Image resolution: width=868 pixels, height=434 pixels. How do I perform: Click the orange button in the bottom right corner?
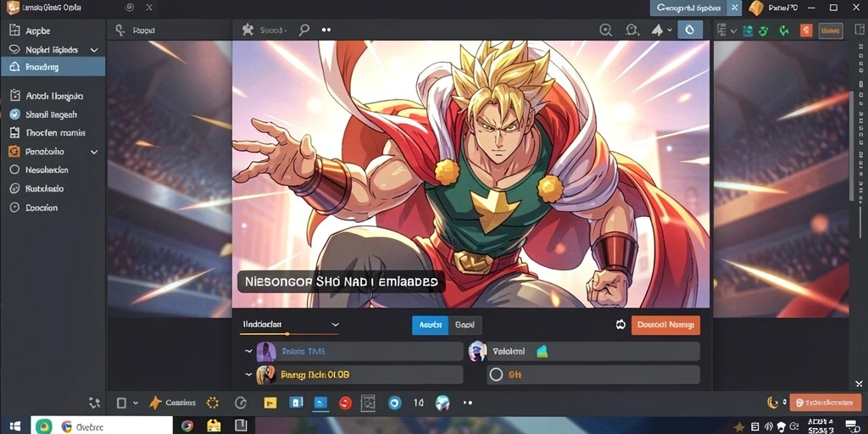coord(826,403)
